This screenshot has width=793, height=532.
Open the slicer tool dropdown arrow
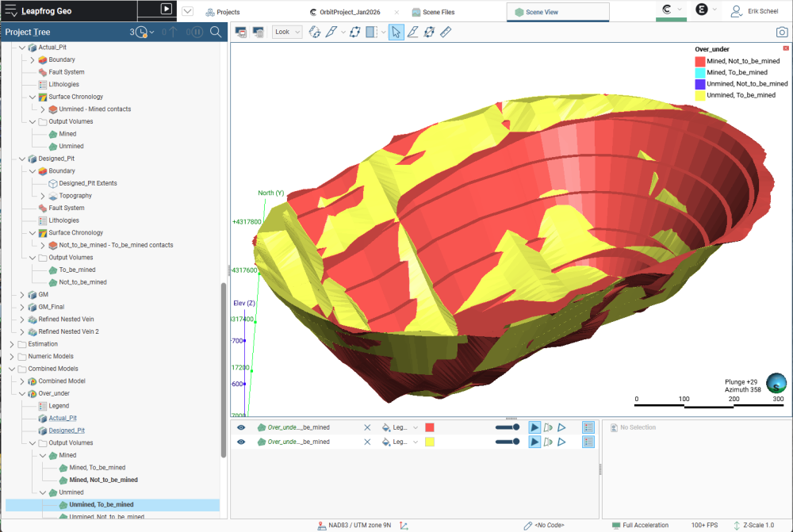[343, 33]
